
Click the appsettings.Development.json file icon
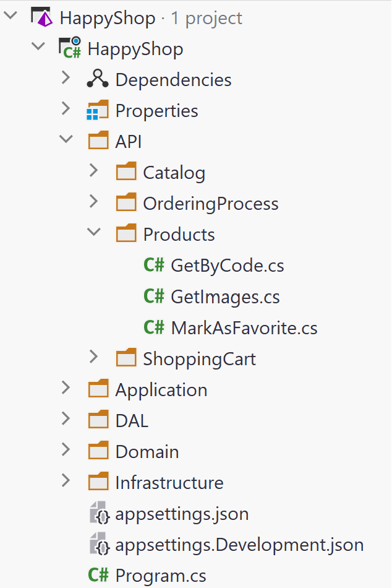(100, 544)
